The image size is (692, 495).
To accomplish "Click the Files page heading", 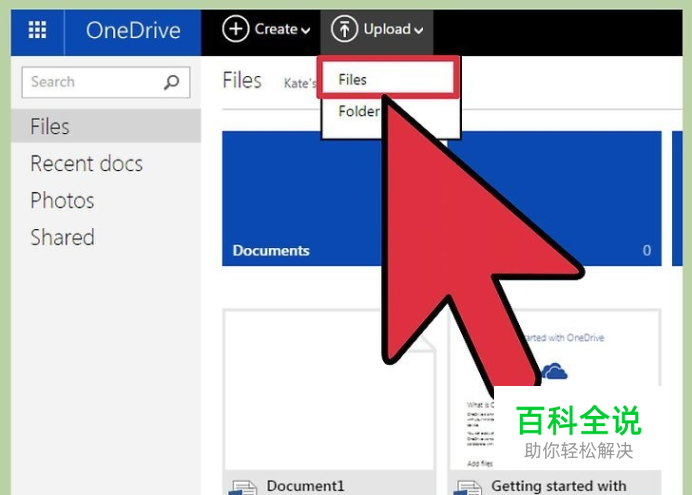I will tap(242, 80).
